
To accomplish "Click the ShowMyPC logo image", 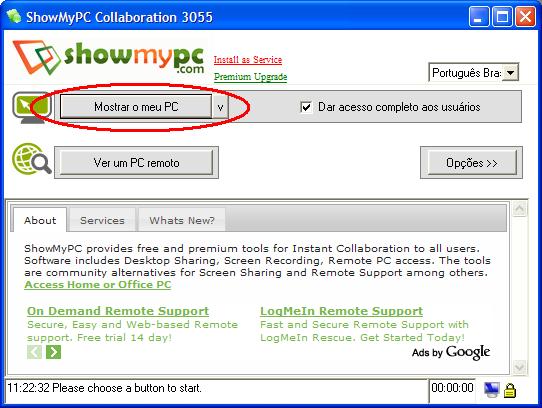I will pyautogui.click(x=109, y=57).
